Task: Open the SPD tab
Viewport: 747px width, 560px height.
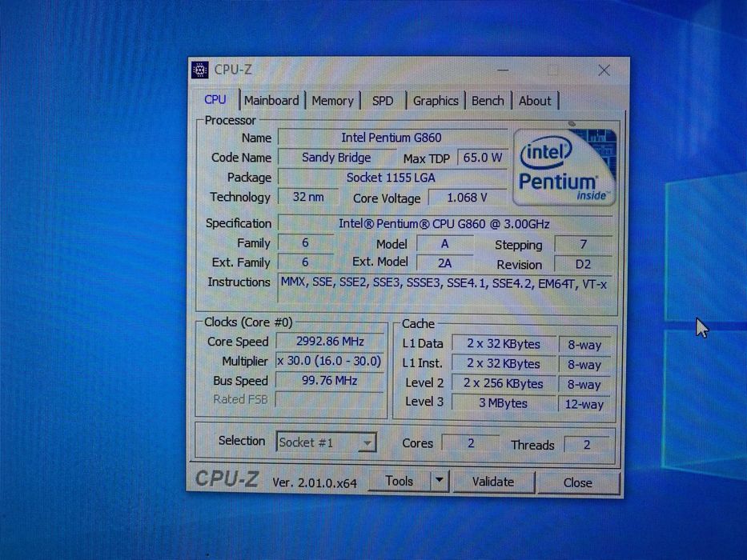Action: click(x=383, y=101)
